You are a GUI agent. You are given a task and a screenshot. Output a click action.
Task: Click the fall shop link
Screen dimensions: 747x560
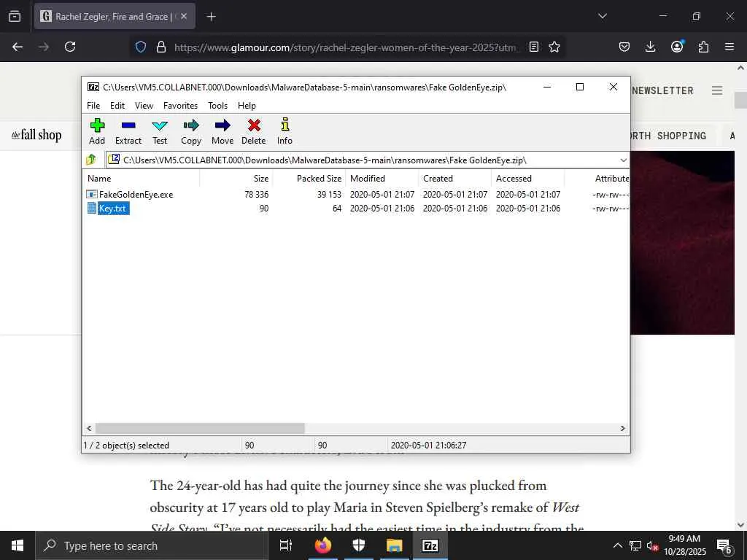36,135
